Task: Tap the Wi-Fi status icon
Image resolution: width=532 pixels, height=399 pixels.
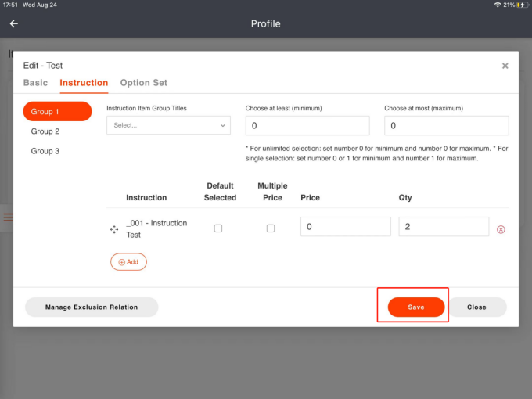Action: click(x=498, y=5)
